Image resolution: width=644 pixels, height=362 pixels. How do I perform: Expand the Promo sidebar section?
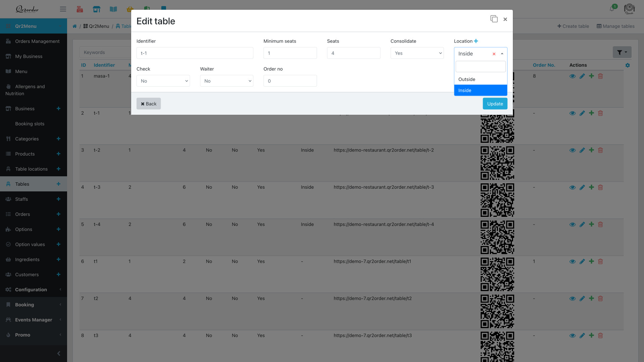34,335
